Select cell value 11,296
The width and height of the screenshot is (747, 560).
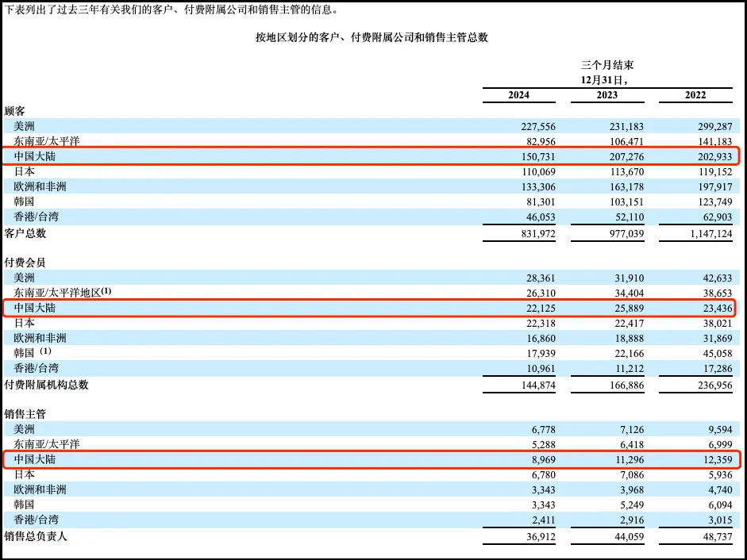click(x=630, y=459)
